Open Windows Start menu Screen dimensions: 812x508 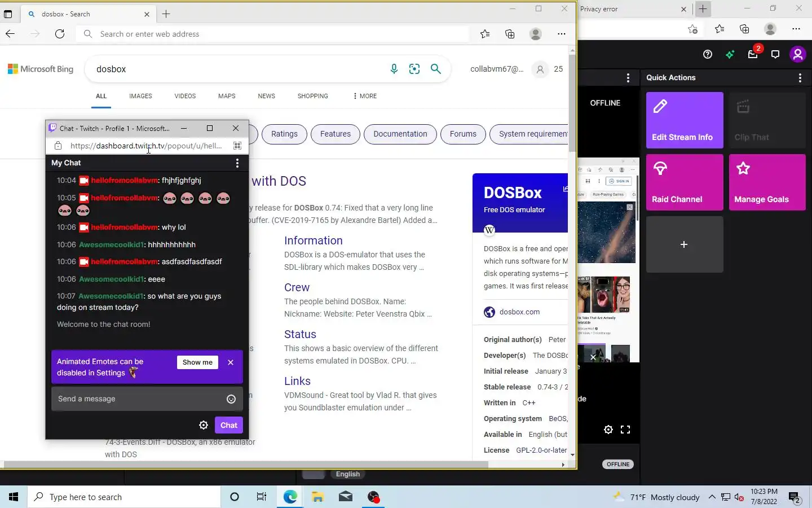(14, 497)
